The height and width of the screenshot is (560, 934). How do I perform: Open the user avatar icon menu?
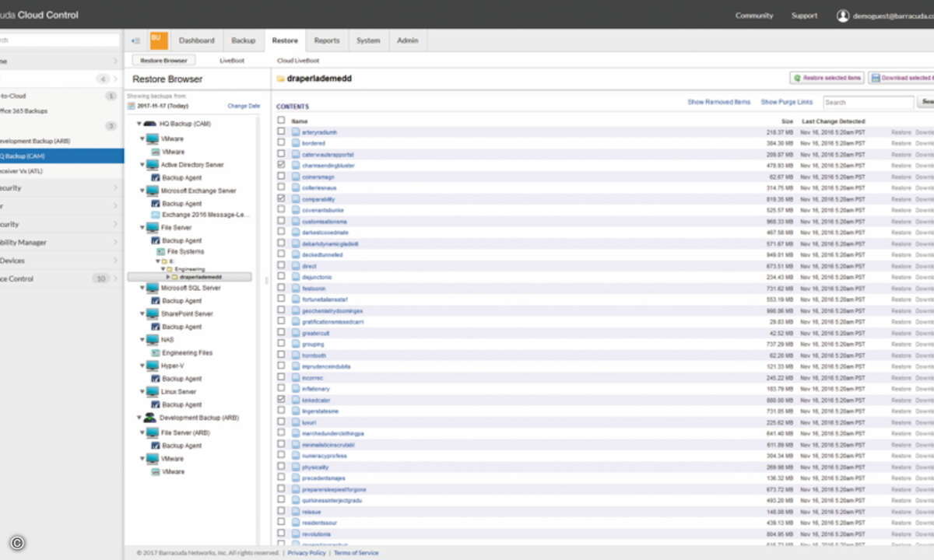click(843, 16)
